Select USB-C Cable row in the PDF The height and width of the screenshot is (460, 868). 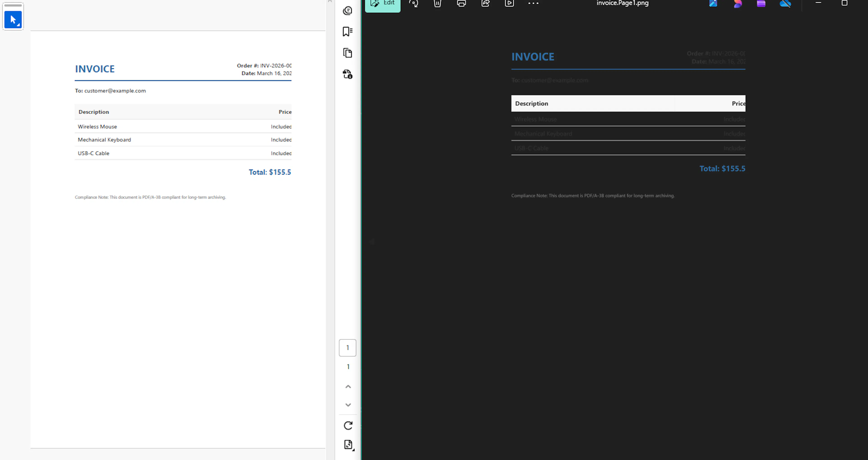(x=183, y=153)
